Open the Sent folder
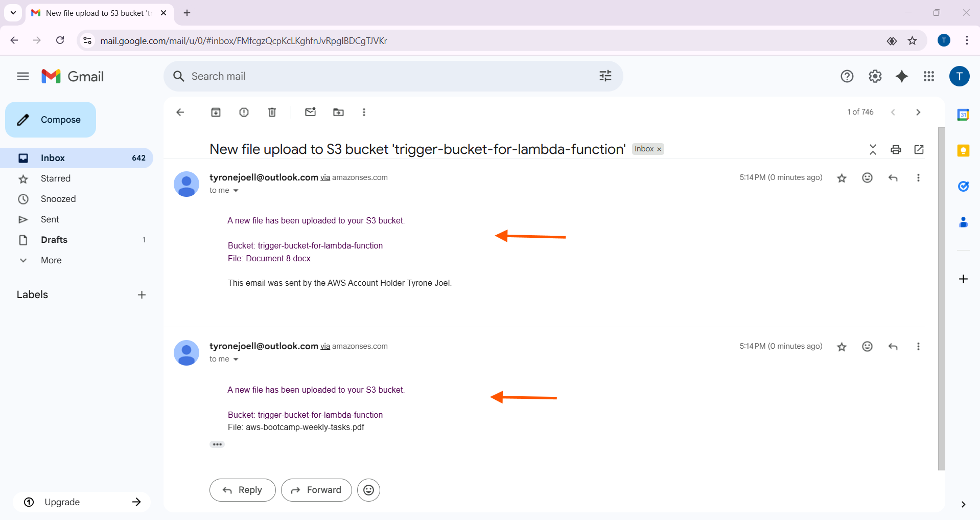The image size is (980, 520). click(x=50, y=219)
